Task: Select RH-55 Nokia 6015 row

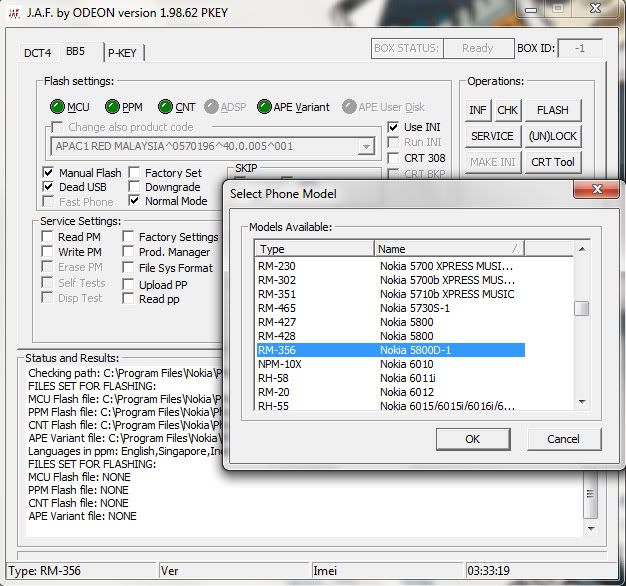Action: tap(390, 406)
